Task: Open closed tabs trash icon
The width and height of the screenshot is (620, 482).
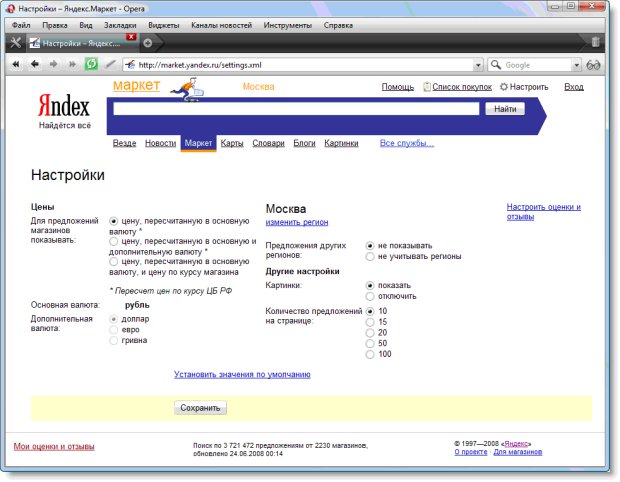Action: 595,42
